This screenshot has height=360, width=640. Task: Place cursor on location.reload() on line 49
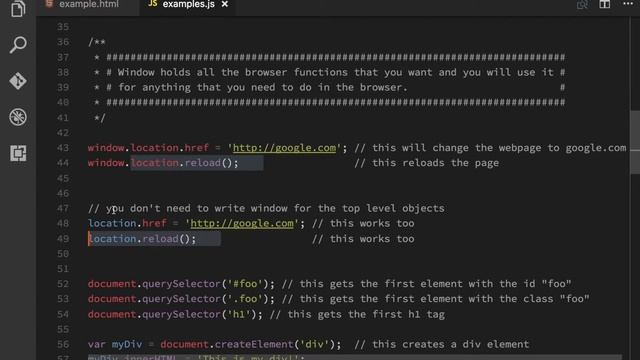tap(142, 239)
